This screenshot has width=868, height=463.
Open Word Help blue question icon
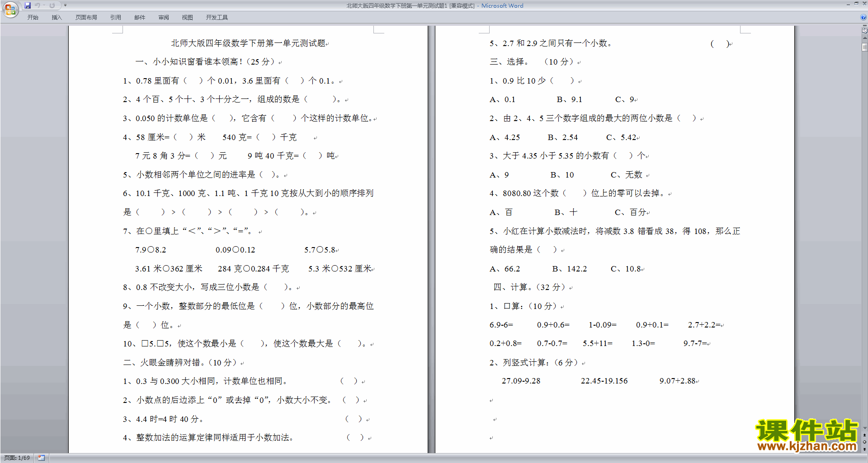[x=863, y=17]
